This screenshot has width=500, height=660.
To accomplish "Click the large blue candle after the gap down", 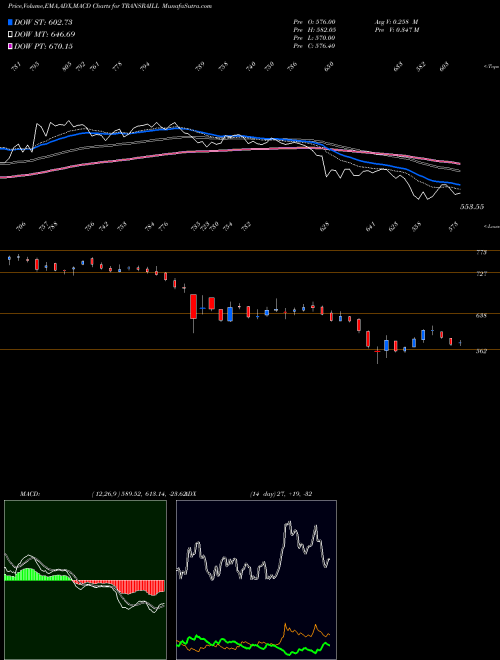I will click(230, 314).
